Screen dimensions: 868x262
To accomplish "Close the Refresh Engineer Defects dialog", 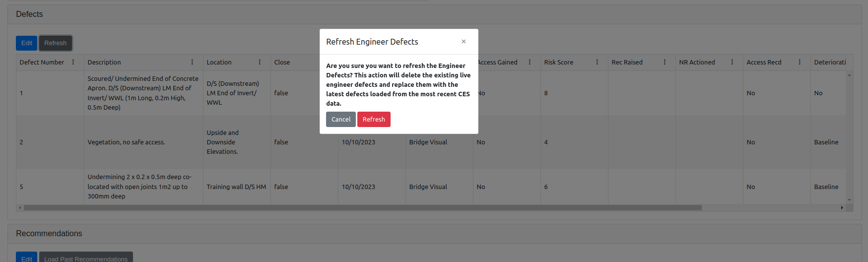I will tap(464, 42).
